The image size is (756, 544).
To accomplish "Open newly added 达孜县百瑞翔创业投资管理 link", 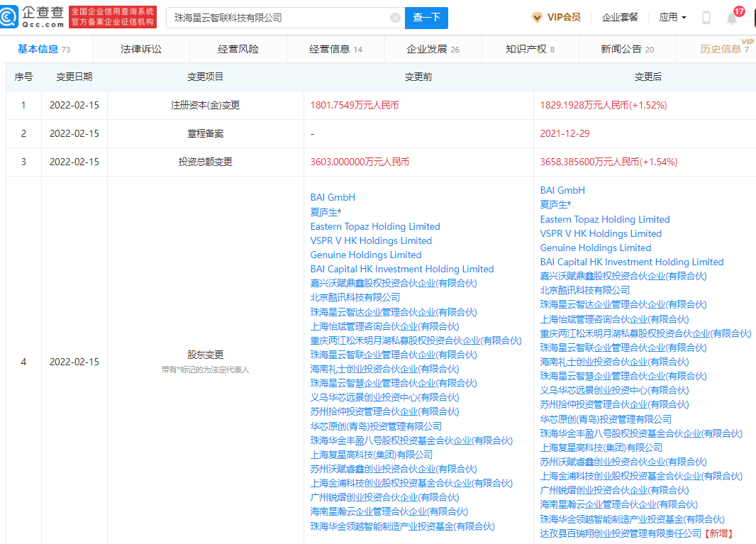I will [x=621, y=533].
